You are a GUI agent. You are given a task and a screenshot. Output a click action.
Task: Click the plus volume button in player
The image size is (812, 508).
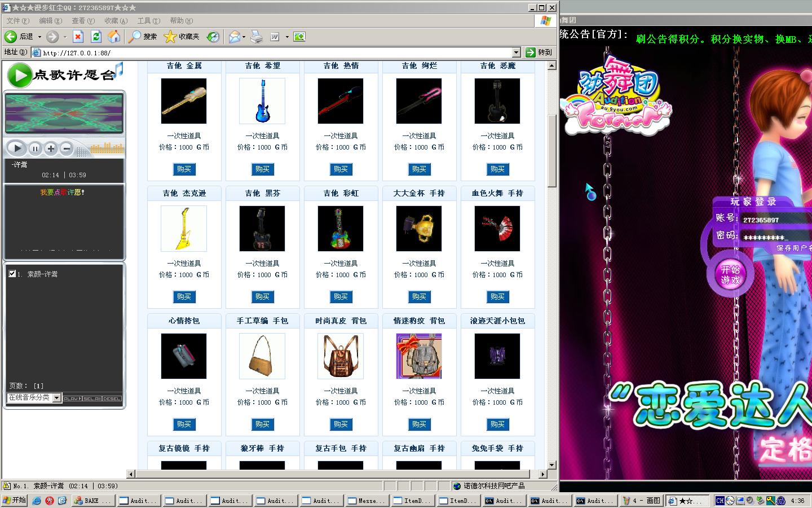click(51, 149)
